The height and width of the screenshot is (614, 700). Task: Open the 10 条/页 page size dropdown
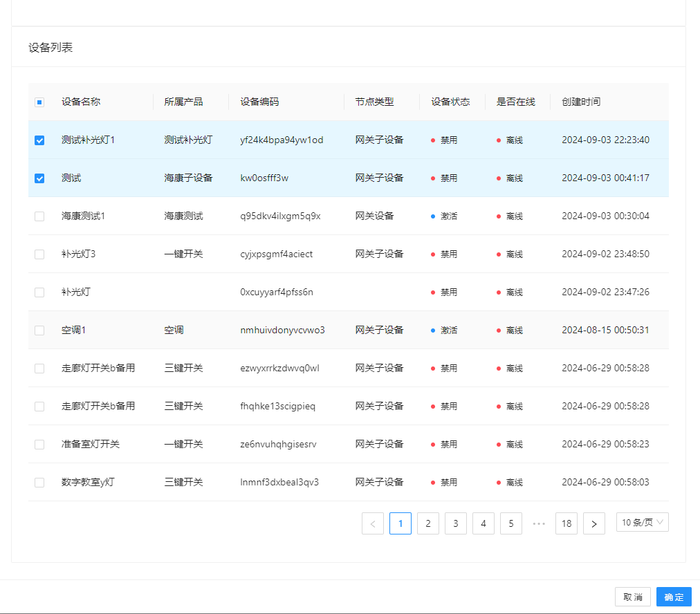[643, 522]
